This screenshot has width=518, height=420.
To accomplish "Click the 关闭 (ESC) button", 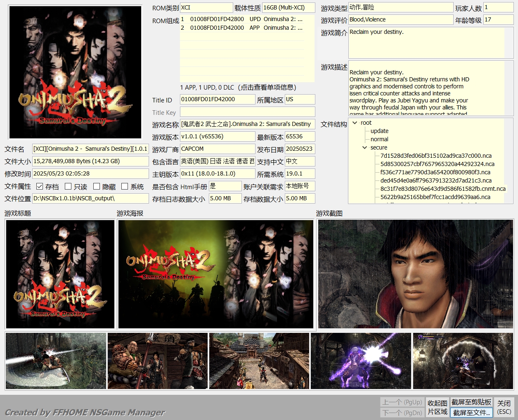I will [504, 407].
